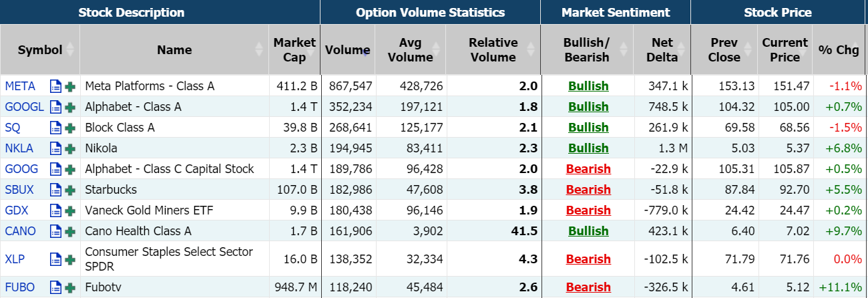Click the green plus icon beside XLP
868x298 pixels.
coord(70,259)
